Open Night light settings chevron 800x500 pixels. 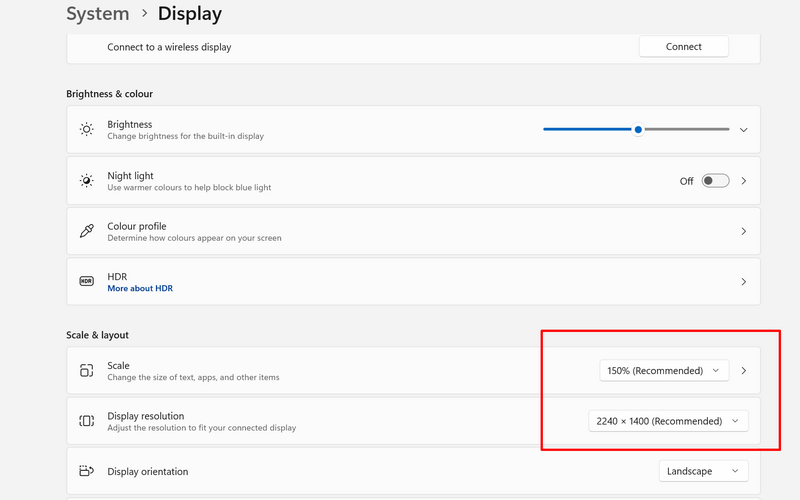click(743, 181)
